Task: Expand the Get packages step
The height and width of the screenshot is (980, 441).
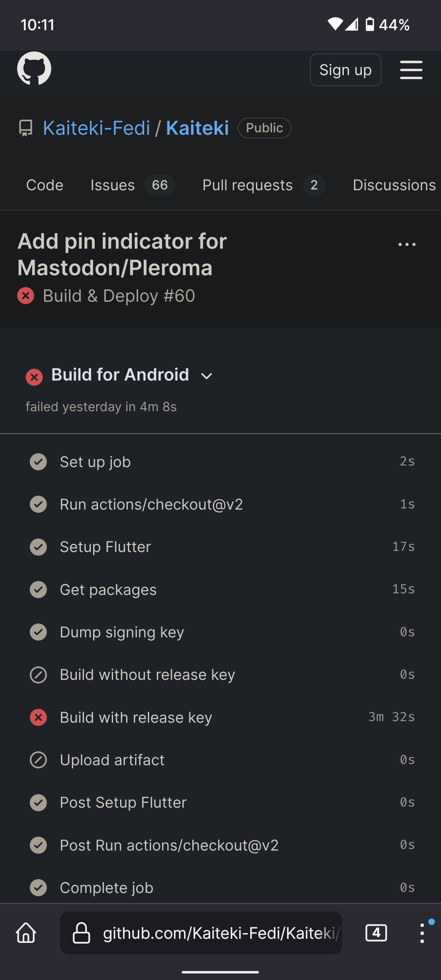Action: [x=108, y=589]
